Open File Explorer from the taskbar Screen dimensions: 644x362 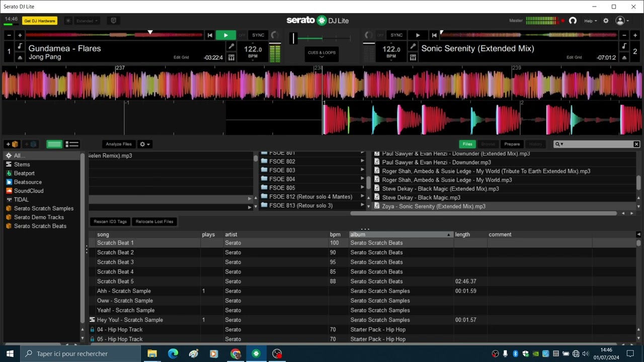[x=152, y=353]
